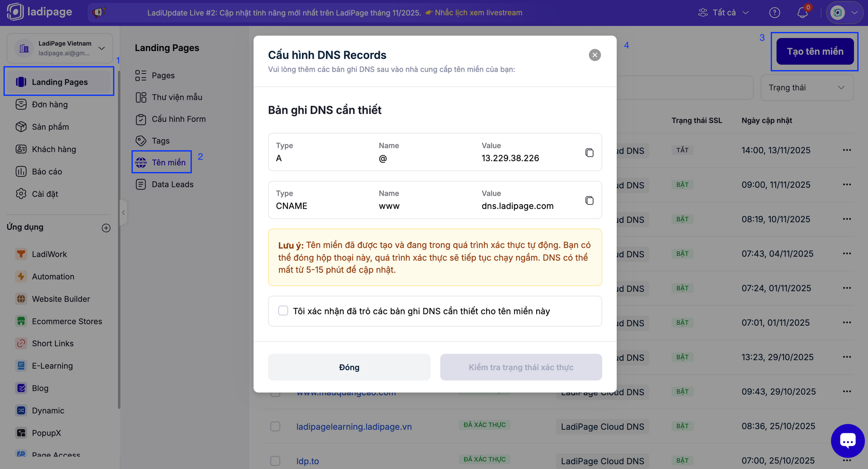Add a new app with plus icon

[106, 228]
